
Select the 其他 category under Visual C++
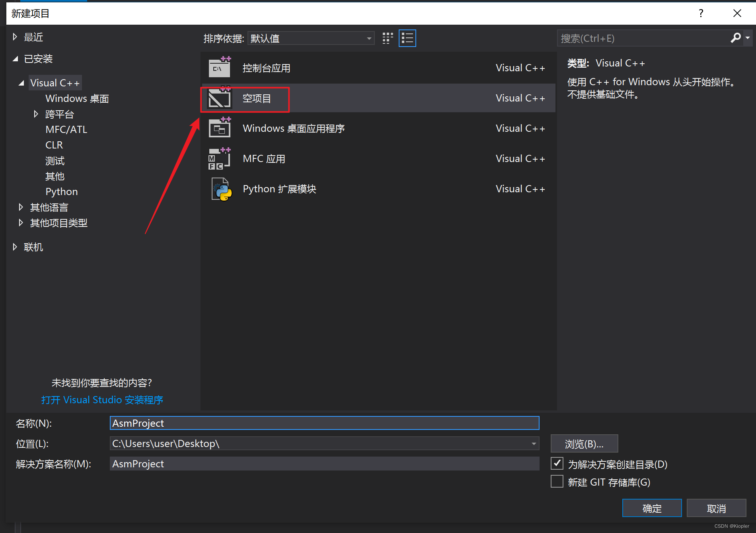(55, 176)
